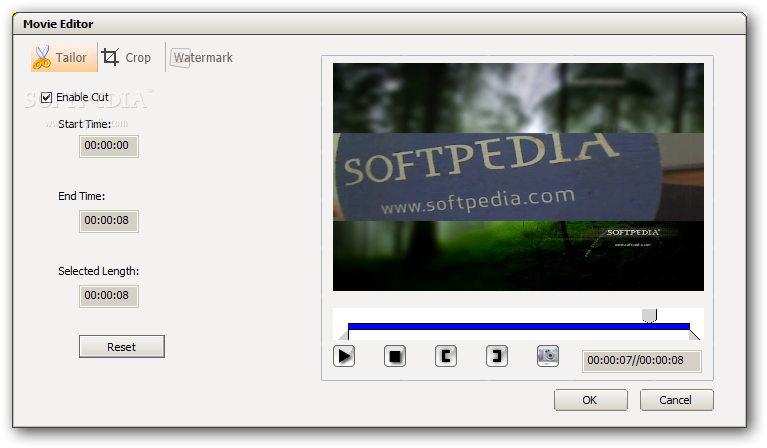
Task: Set end mark with right bracket icon
Action: click(x=496, y=356)
